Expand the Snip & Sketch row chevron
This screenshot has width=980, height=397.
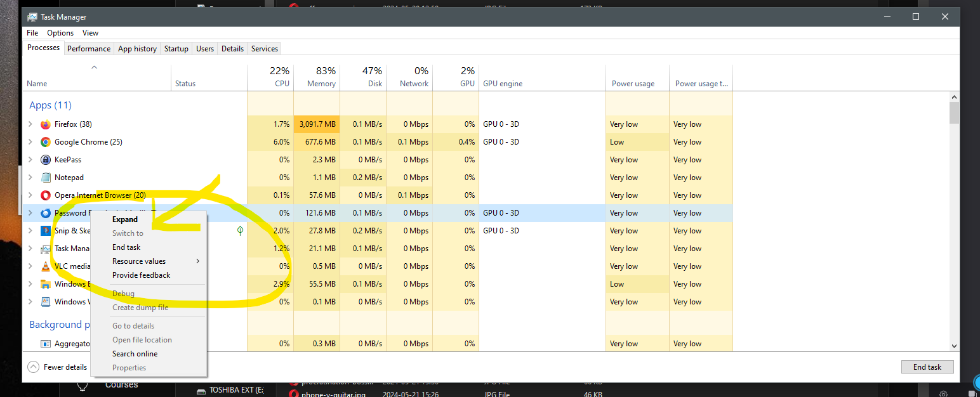pyautogui.click(x=30, y=231)
